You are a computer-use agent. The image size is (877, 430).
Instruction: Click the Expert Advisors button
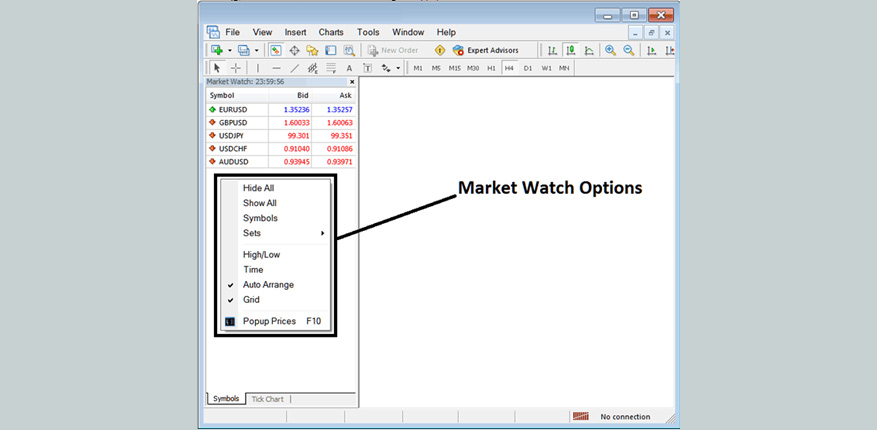point(486,50)
